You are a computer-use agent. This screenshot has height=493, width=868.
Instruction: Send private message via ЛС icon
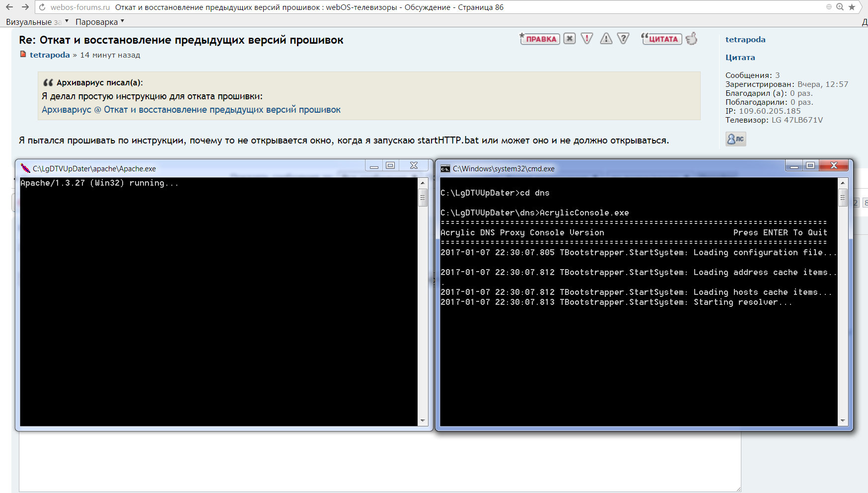coord(735,139)
